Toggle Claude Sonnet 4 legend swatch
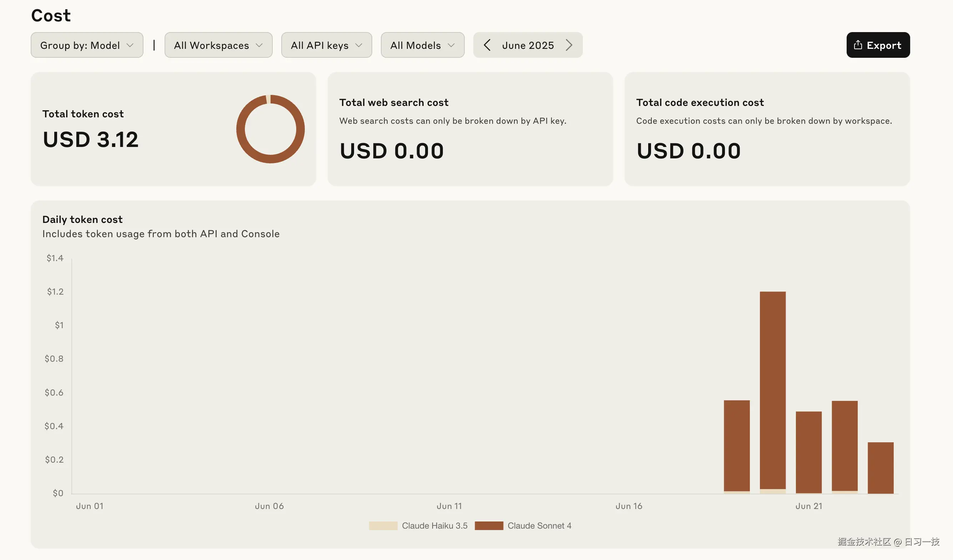Image resolution: width=953 pixels, height=560 pixels. 489,526
